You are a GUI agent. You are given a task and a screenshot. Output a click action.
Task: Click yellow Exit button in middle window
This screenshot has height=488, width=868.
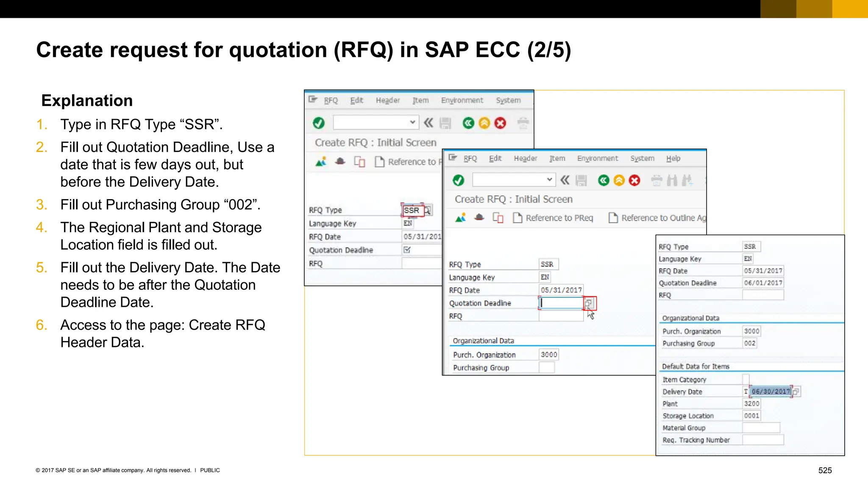(619, 181)
